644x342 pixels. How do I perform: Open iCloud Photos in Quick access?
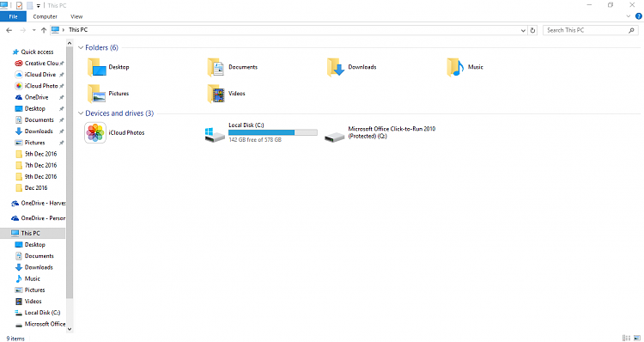39,86
